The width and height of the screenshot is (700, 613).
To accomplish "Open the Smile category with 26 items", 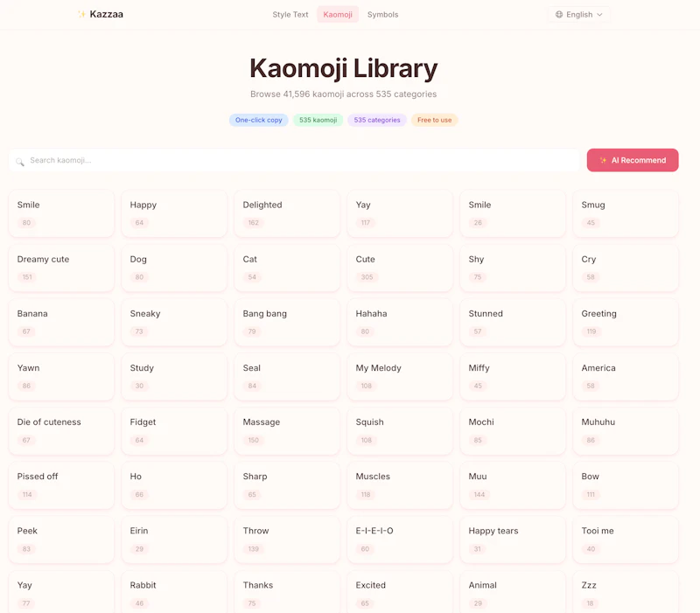I will [x=513, y=213].
